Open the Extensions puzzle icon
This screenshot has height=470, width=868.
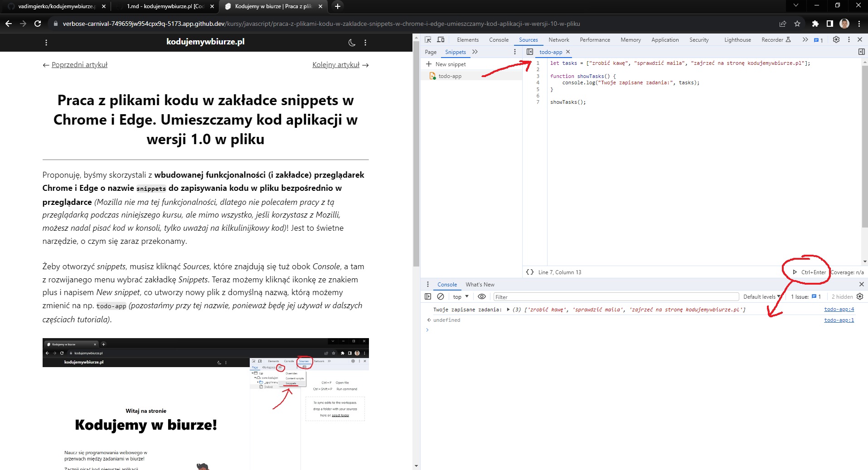click(815, 24)
